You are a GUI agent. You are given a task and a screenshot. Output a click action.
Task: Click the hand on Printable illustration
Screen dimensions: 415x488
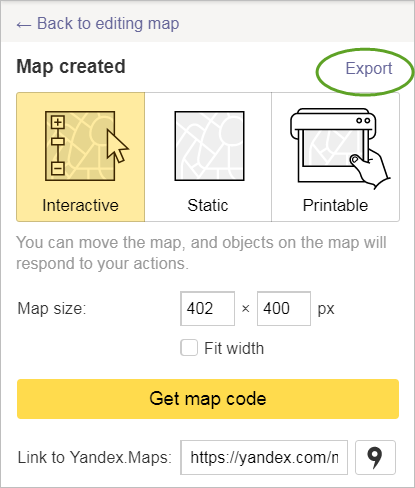click(370, 169)
